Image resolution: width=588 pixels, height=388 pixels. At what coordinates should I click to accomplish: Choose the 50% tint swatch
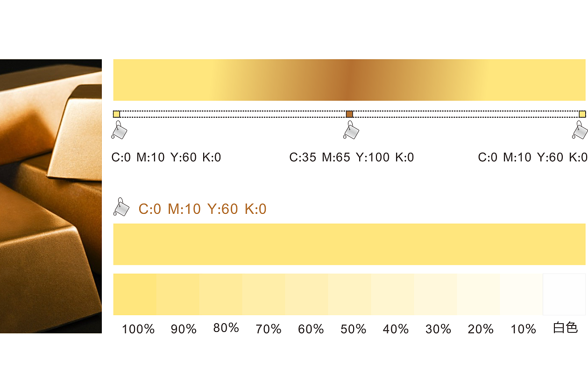tap(350, 294)
